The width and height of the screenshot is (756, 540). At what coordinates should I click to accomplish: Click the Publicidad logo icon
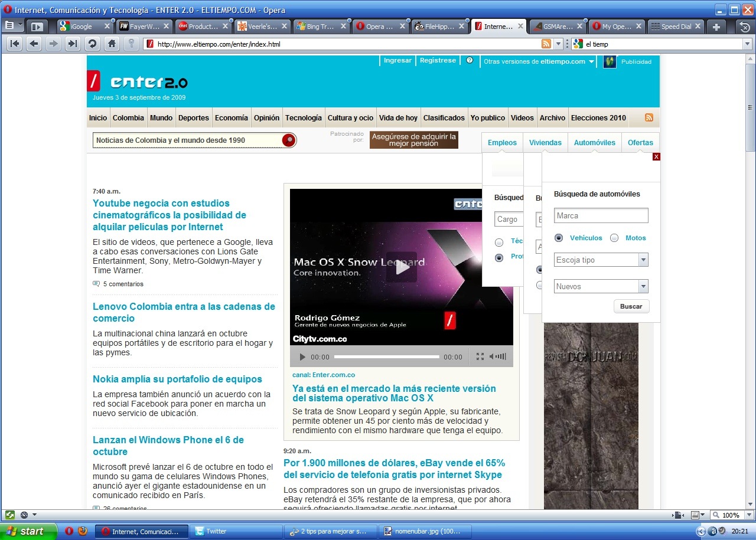click(610, 61)
